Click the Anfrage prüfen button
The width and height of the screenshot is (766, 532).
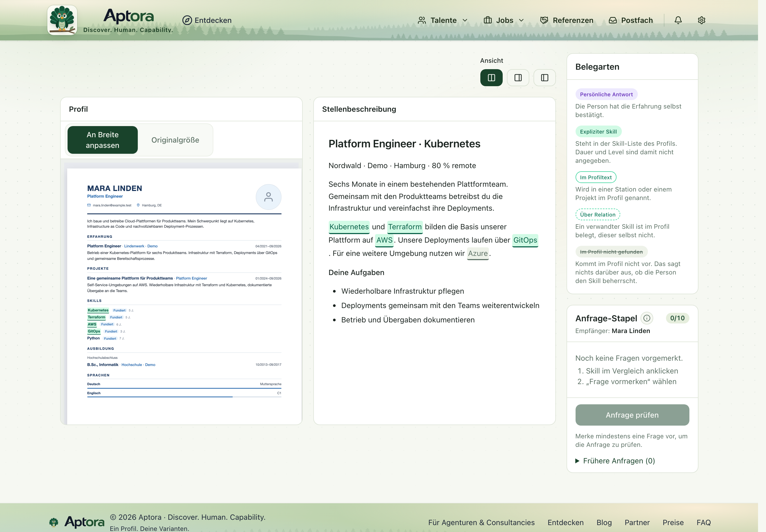(632, 415)
